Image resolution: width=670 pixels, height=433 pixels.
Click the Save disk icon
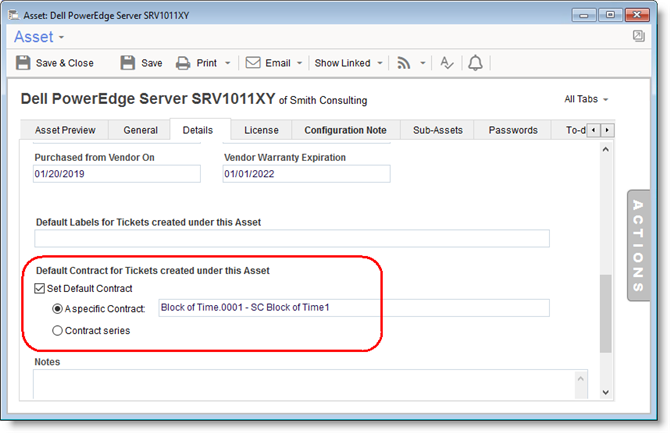128,62
